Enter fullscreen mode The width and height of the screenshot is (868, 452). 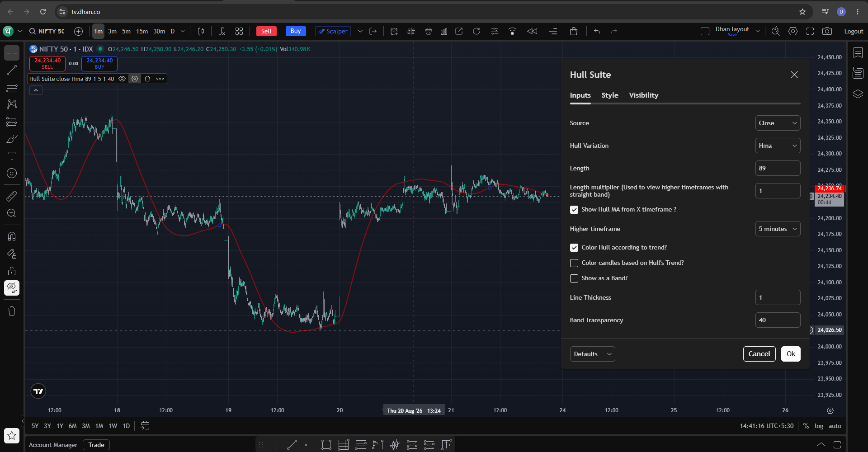810,31
